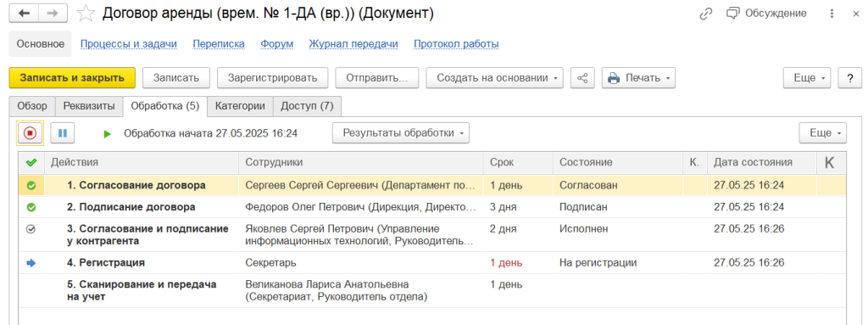Click the Подписан status cell

point(618,207)
